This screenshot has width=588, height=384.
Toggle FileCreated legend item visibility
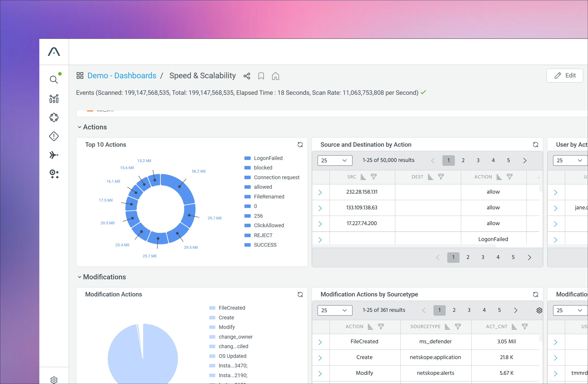[232, 308]
